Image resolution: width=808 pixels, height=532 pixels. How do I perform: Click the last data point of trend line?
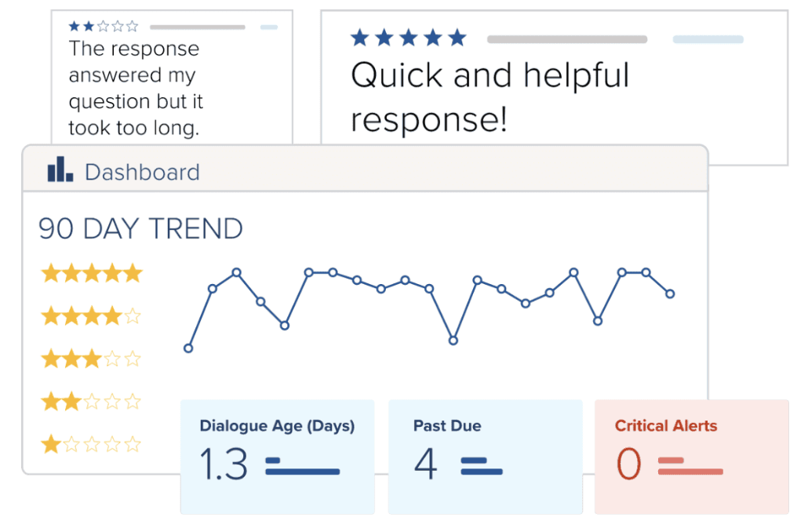pos(670,294)
